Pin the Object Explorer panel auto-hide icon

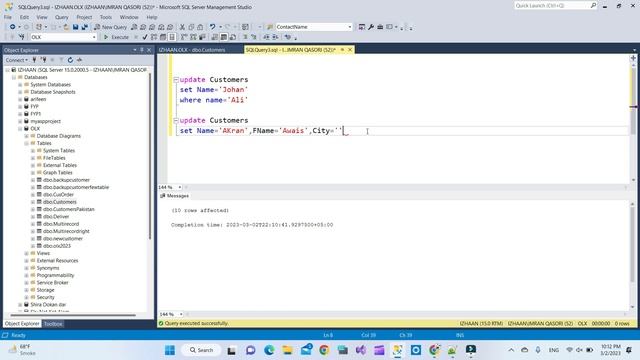pos(142,50)
